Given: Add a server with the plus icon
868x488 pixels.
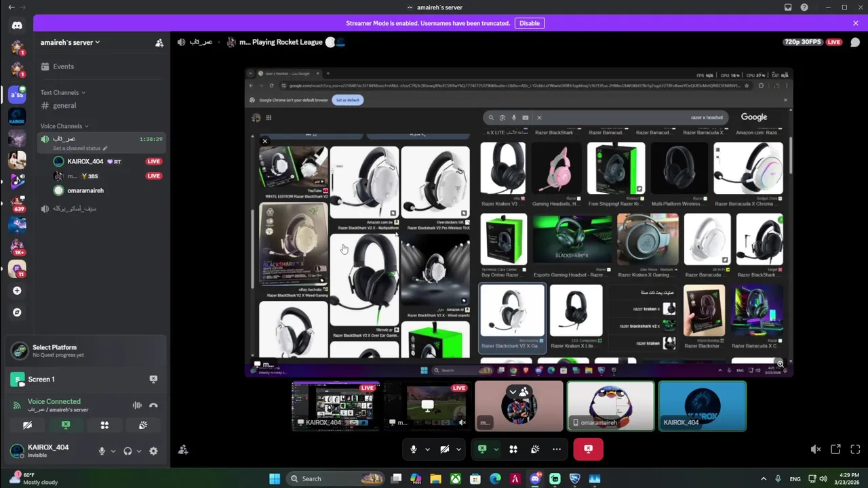Looking at the screenshot, I should 17,291.
